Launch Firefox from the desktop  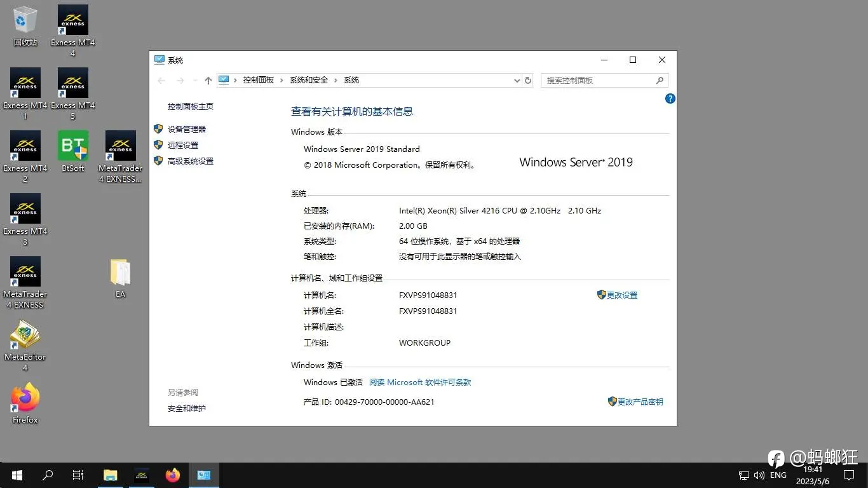point(25,403)
